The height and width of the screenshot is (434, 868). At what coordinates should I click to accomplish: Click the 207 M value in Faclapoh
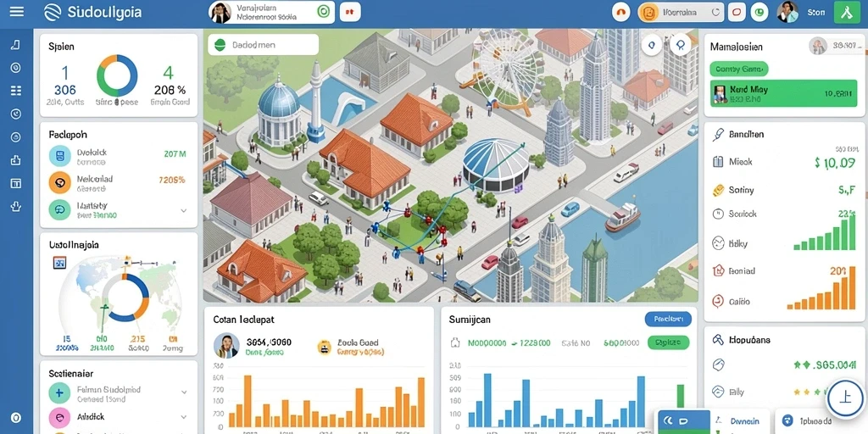coord(175,154)
